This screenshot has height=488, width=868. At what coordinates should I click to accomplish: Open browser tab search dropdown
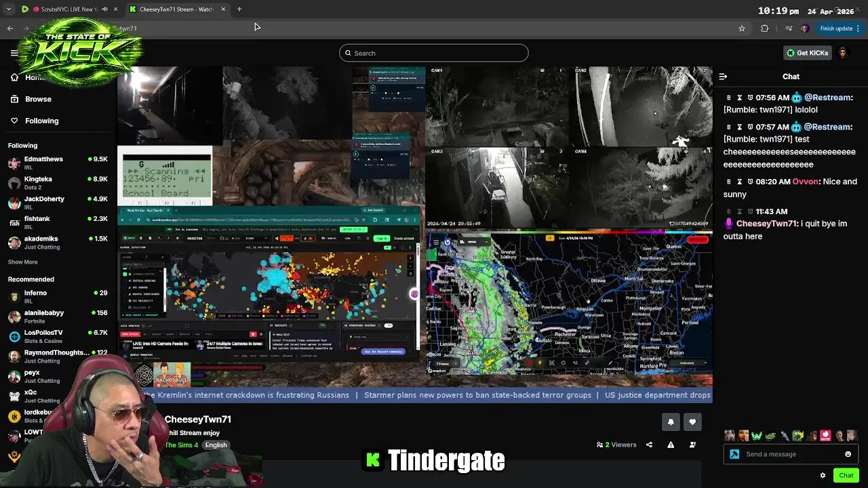tap(9, 9)
